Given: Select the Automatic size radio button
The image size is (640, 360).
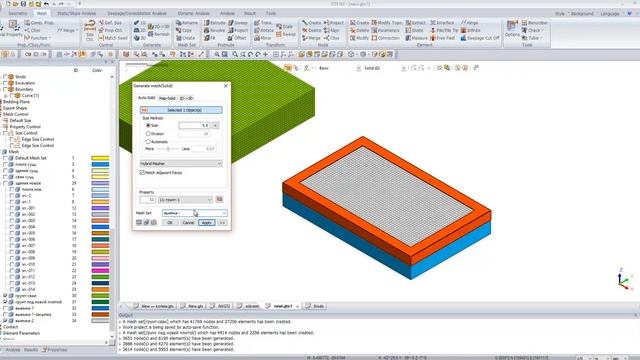Looking at the screenshot, I should 148,142.
